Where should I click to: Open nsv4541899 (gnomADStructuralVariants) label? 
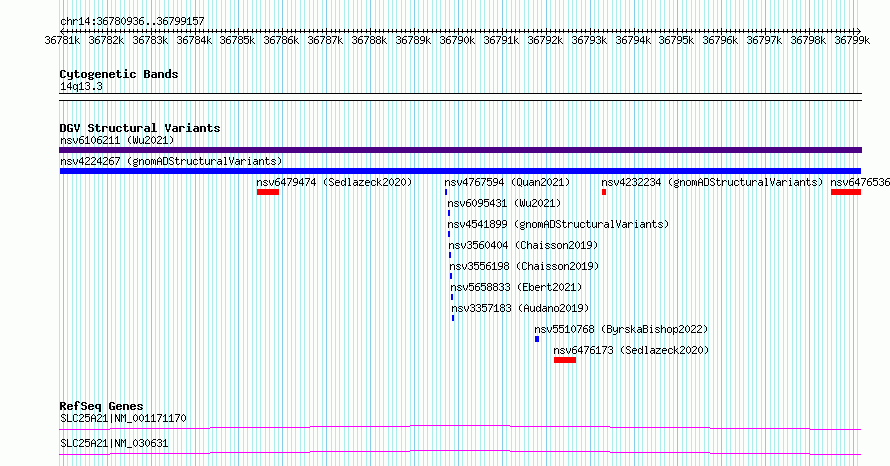coord(558,224)
